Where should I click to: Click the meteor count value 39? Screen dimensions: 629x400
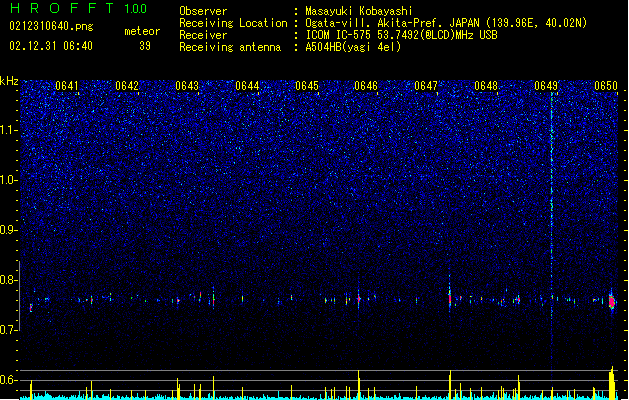click(145, 46)
